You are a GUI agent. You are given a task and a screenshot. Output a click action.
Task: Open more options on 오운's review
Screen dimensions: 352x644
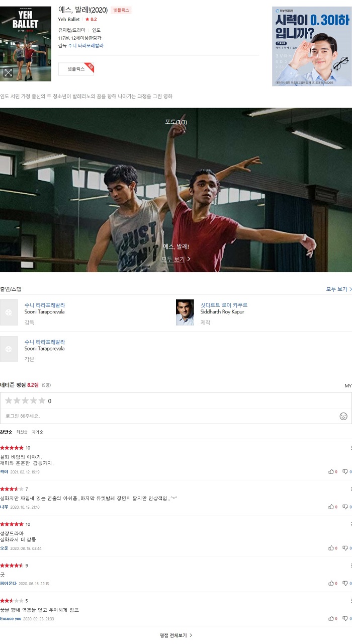[x=350, y=524]
